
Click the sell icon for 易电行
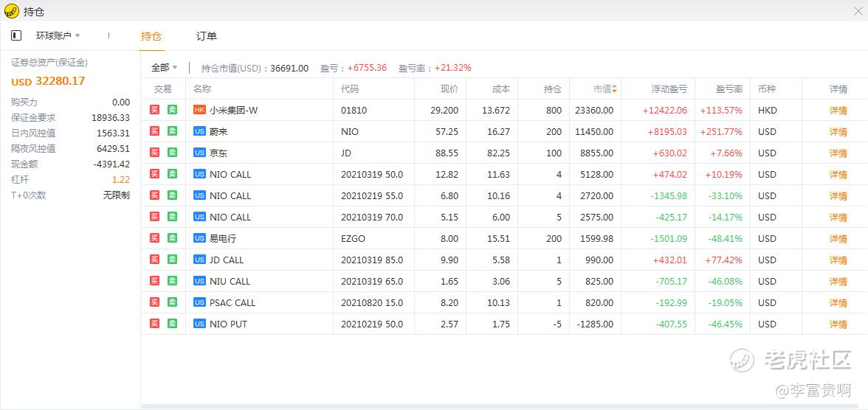[172, 238]
